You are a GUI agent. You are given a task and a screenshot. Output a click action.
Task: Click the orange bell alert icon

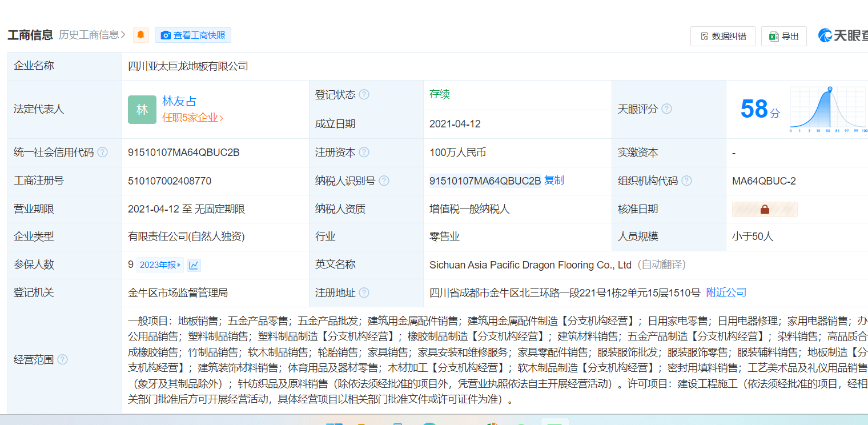(141, 35)
